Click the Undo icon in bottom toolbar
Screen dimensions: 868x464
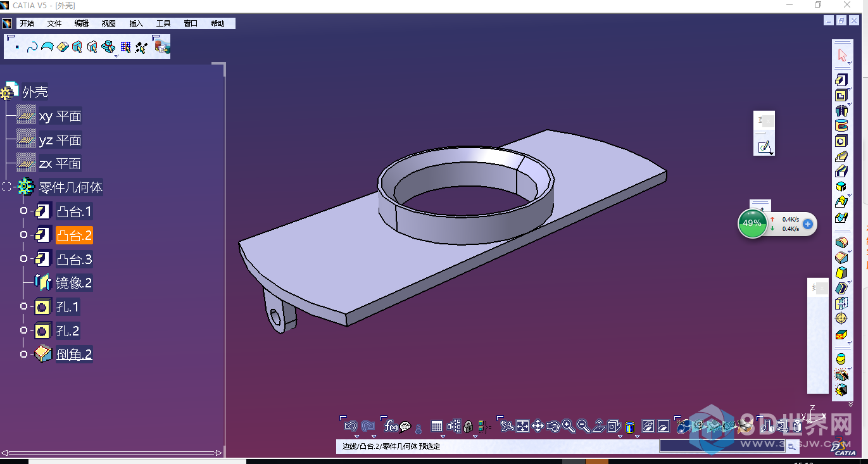pos(351,426)
